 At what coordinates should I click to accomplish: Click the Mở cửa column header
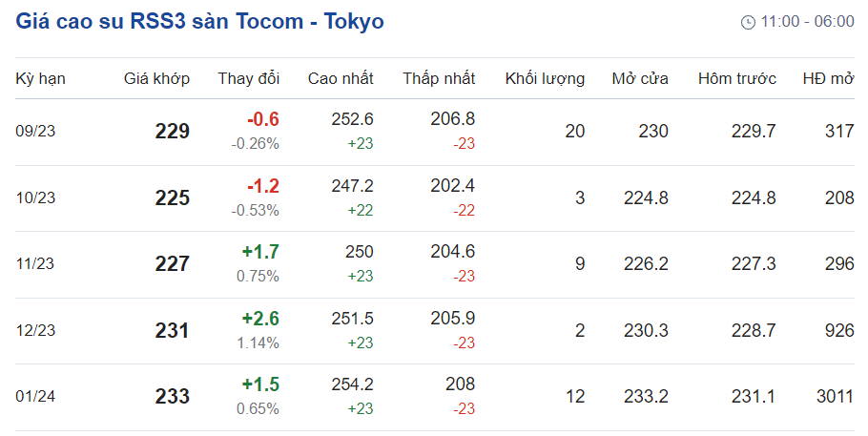[x=640, y=78]
